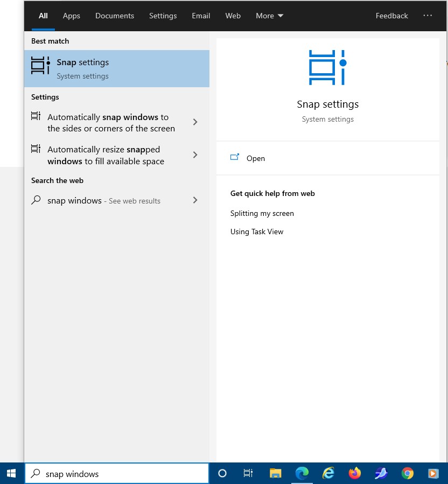The height and width of the screenshot is (484, 448).
Task: Click icon beside 'Automatically resize snapped' result
Action: pos(36,149)
